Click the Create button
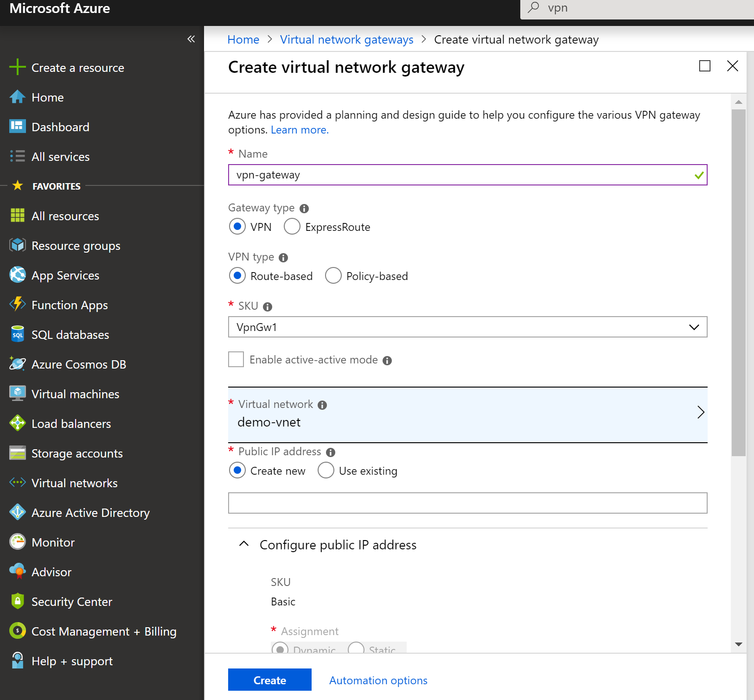 click(x=269, y=680)
